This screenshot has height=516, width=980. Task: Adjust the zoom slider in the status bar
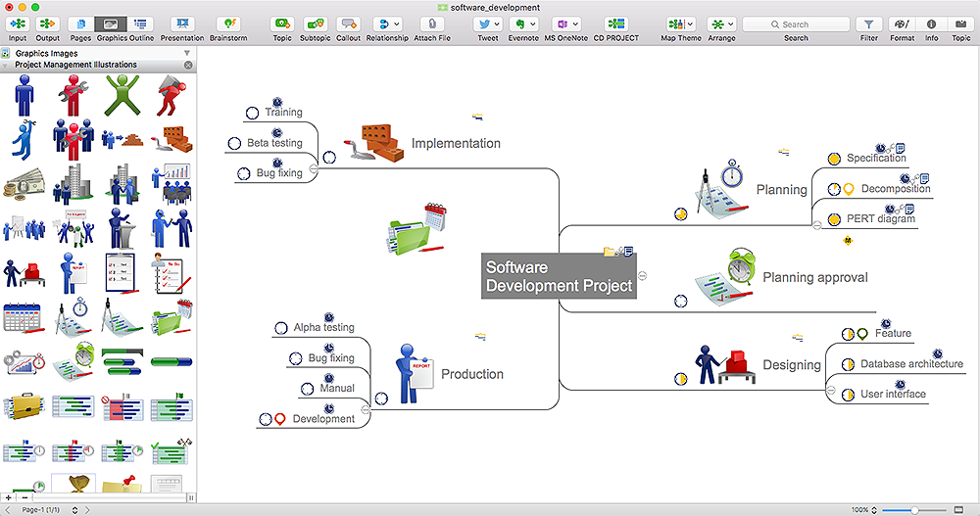click(913, 510)
